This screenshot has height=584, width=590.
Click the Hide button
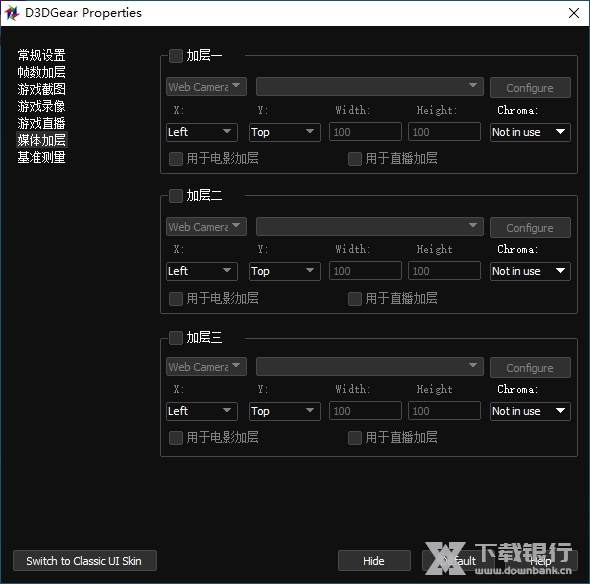(374, 561)
